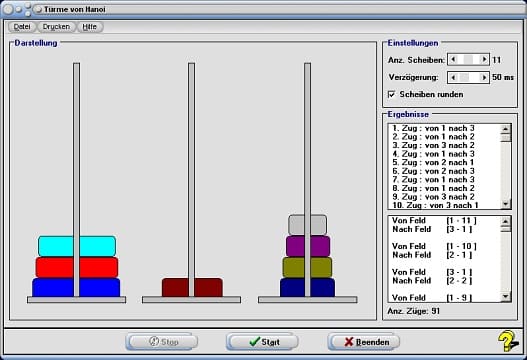Click the '11' disk count value

[x=496, y=60]
